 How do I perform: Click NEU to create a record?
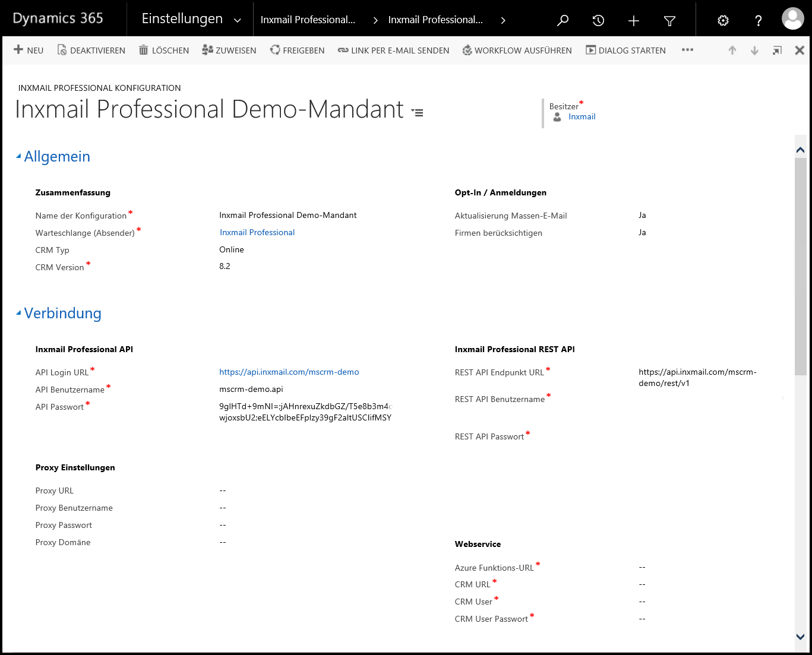pyautogui.click(x=29, y=50)
